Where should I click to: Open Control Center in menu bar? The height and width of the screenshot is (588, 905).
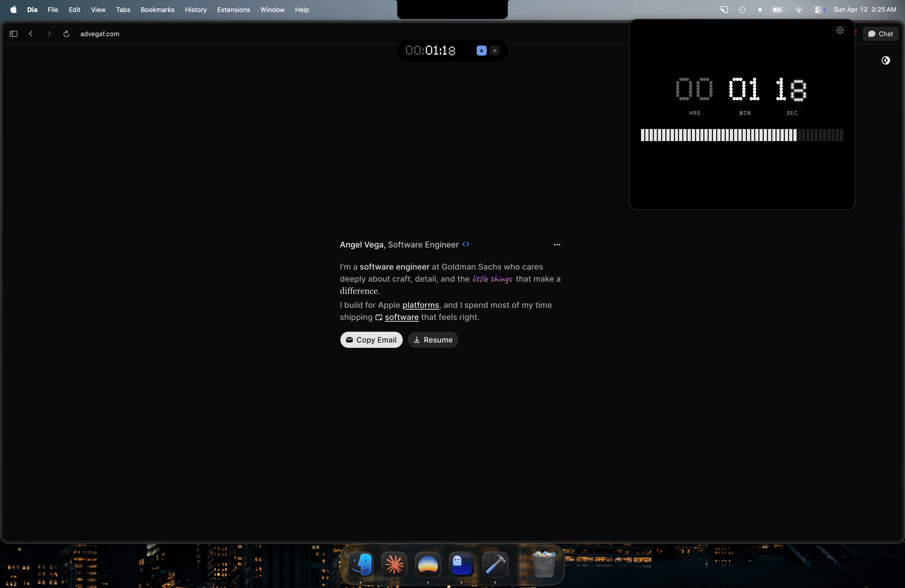tap(818, 10)
